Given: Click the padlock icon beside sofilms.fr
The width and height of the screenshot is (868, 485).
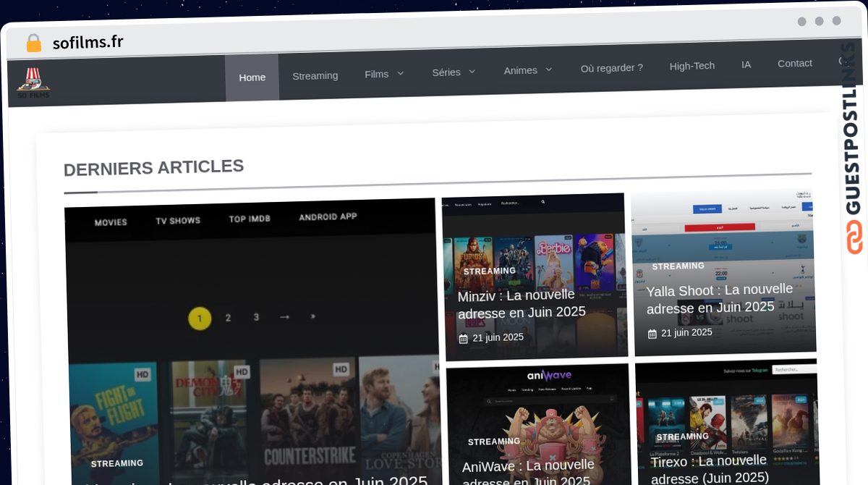Looking at the screenshot, I should [x=33, y=43].
